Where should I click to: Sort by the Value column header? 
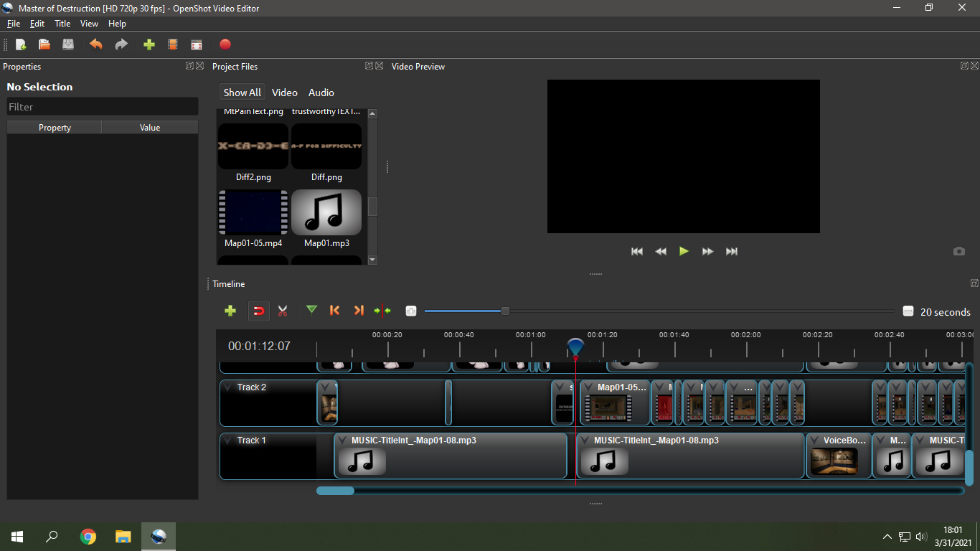click(x=150, y=128)
